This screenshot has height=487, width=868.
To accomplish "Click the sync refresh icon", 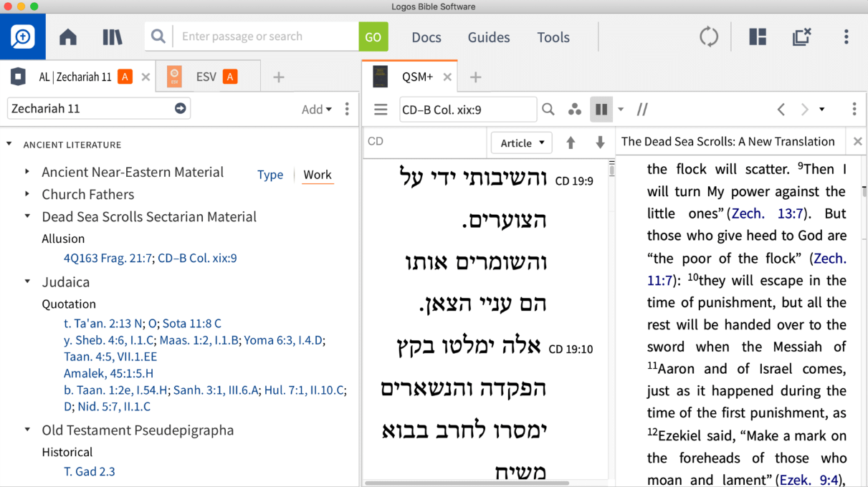I will coord(709,37).
